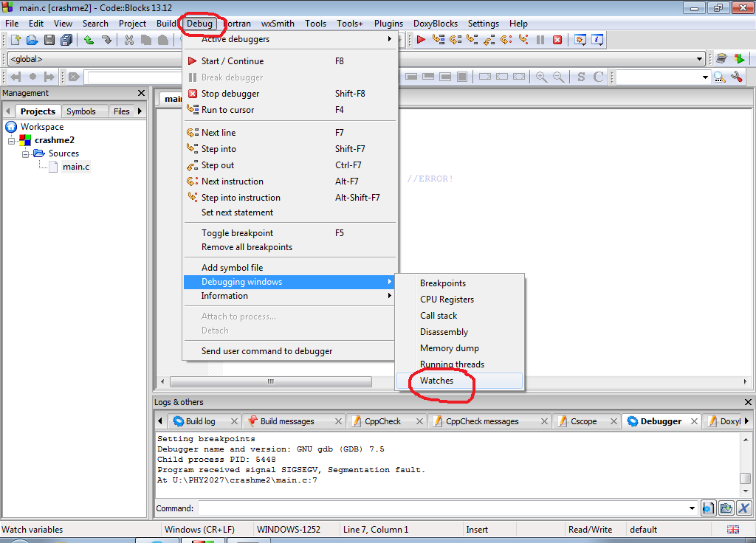Image resolution: width=756 pixels, height=543 pixels.
Task: Undo the last edit with green arrow
Action: tap(89, 40)
